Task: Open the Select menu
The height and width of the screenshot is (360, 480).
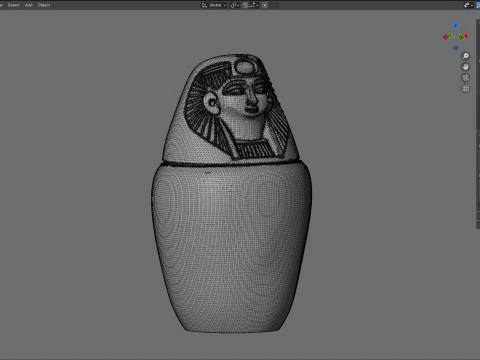Action: pyautogui.click(x=14, y=5)
